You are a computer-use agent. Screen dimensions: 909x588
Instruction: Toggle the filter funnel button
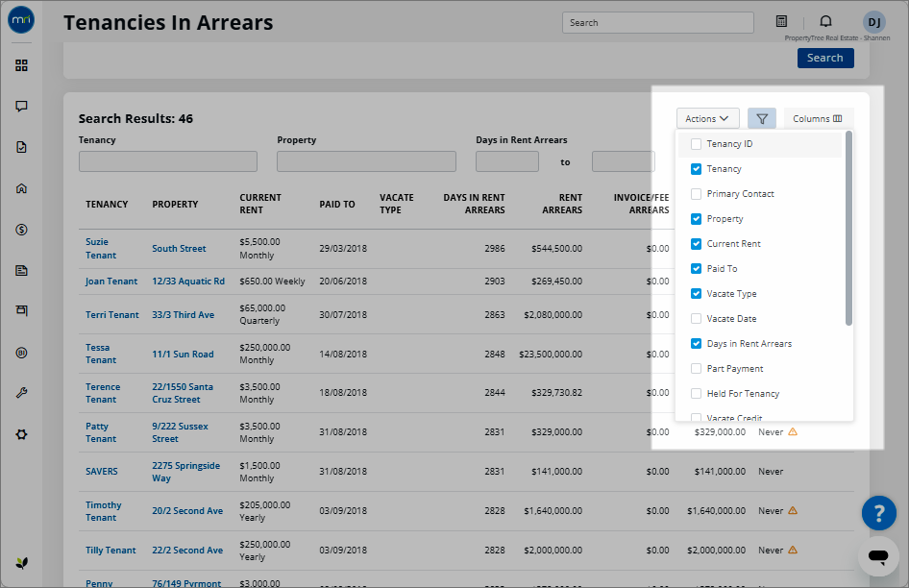pyautogui.click(x=762, y=119)
